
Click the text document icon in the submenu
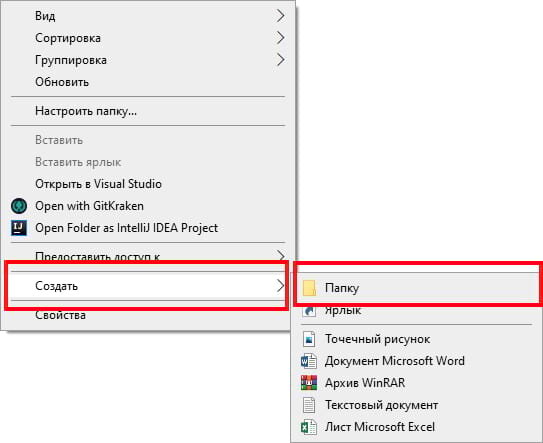[x=309, y=405]
